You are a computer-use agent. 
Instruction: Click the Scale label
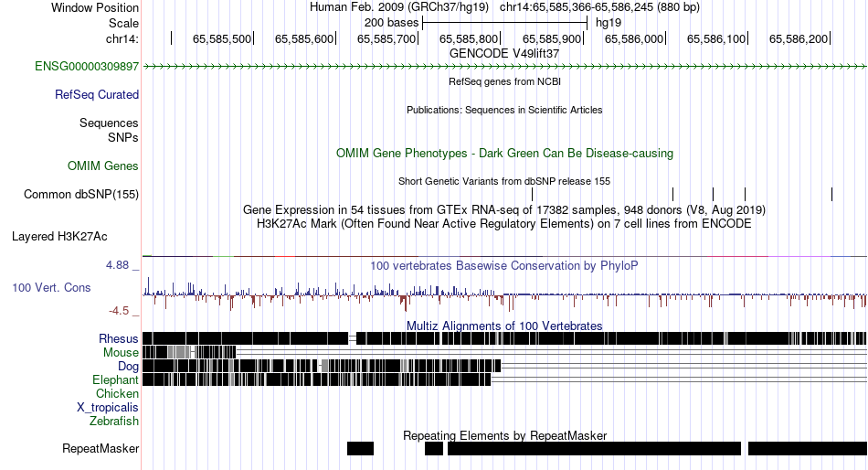(x=123, y=23)
